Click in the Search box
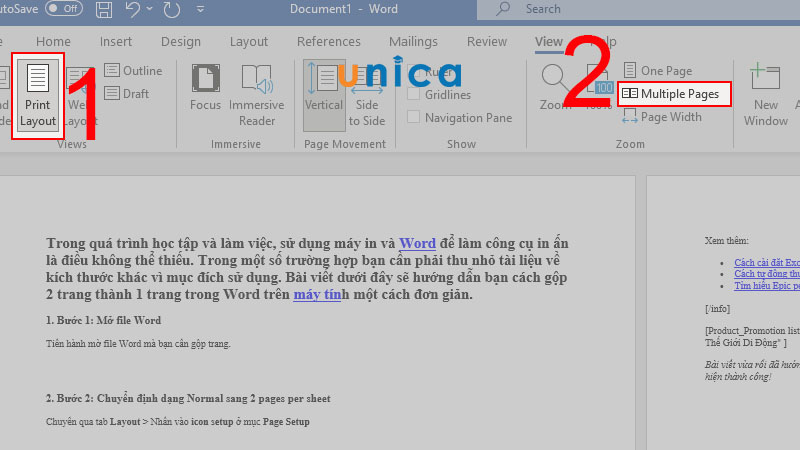 point(638,9)
